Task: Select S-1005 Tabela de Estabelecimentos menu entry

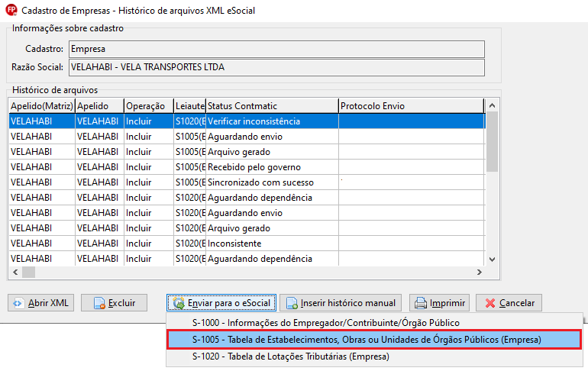Action: [x=374, y=340]
